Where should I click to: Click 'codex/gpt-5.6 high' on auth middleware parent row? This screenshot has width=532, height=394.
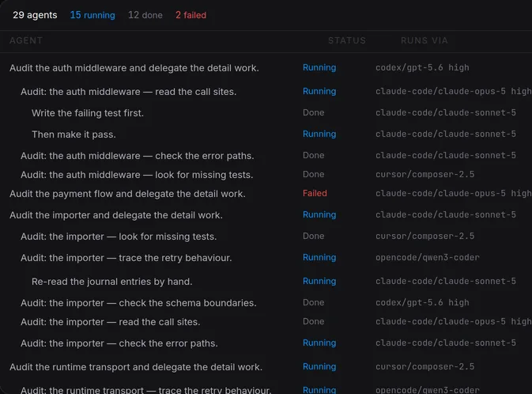[422, 67]
